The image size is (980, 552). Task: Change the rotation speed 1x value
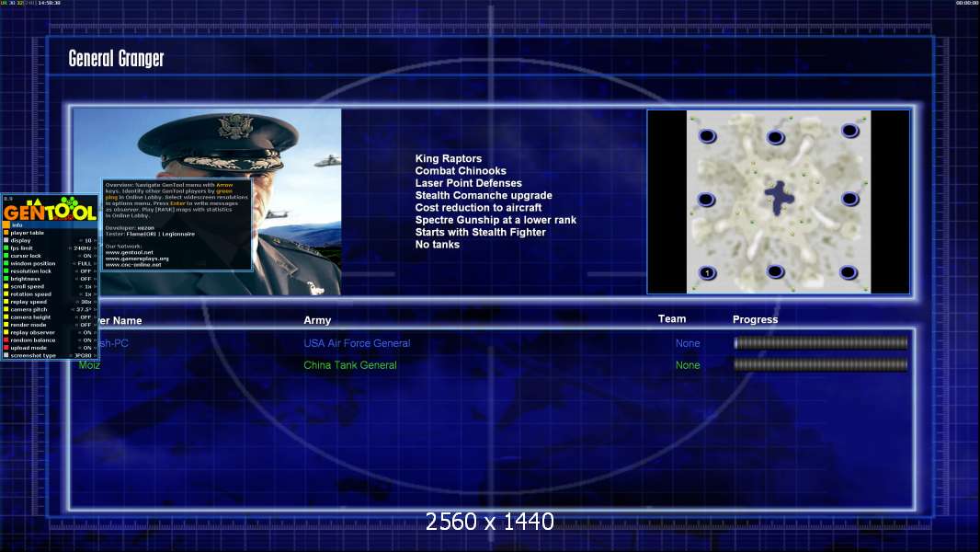[x=88, y=293]
